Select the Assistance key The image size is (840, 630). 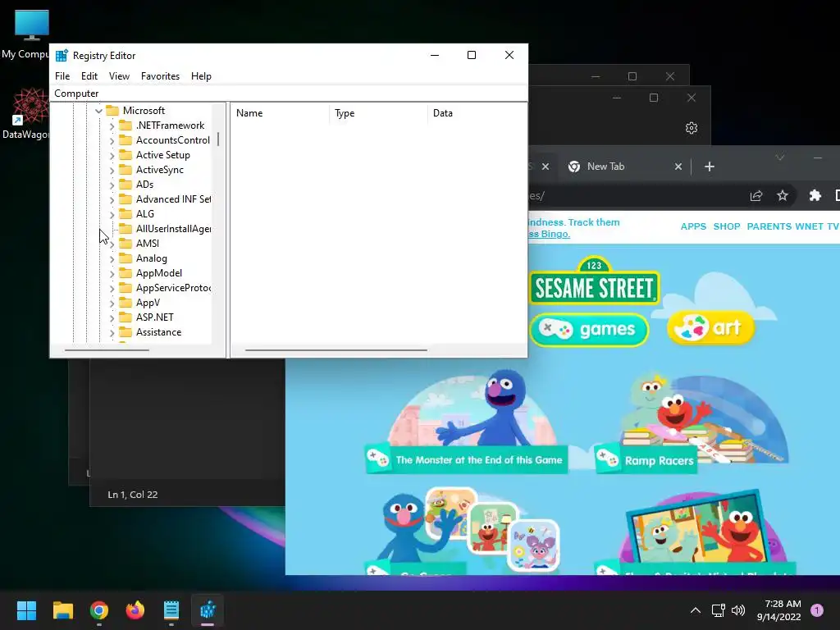pos(158,332)
